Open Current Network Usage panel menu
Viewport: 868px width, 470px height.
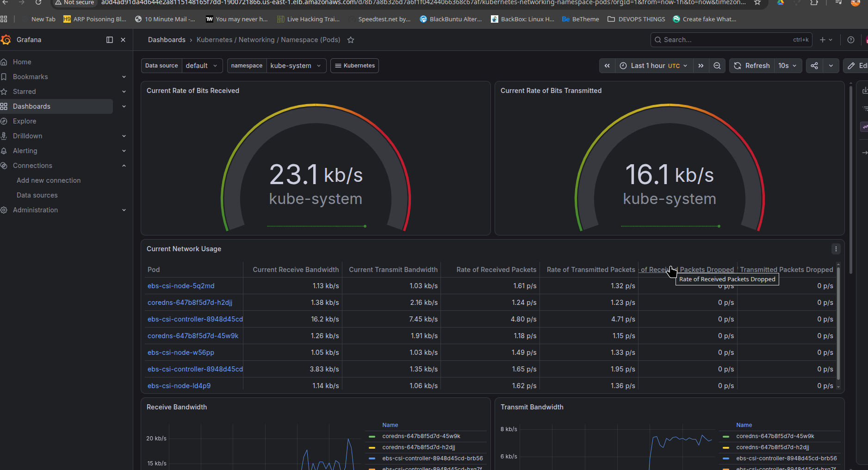(x=836, y=249)
